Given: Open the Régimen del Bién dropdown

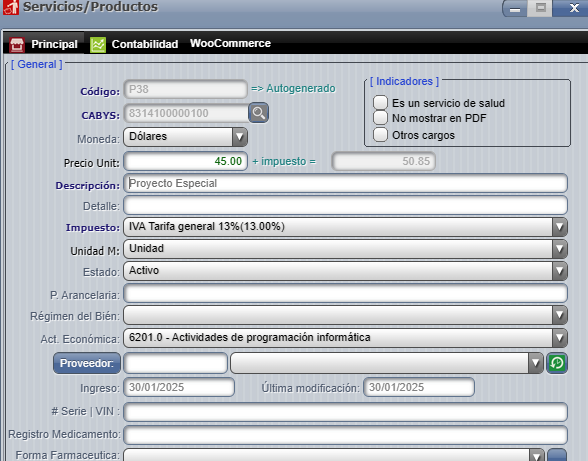Looking at the screenshot, I should click(345, 315).
